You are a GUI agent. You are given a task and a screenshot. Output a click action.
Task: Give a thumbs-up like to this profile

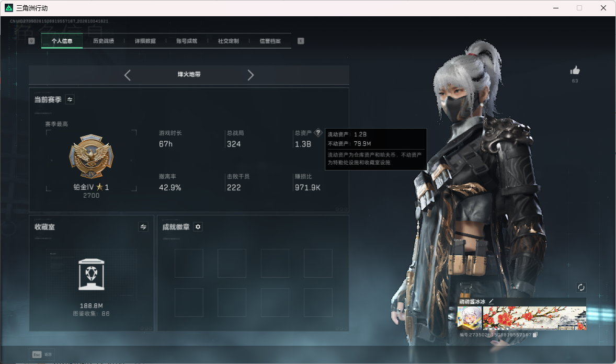click(575, 71)
